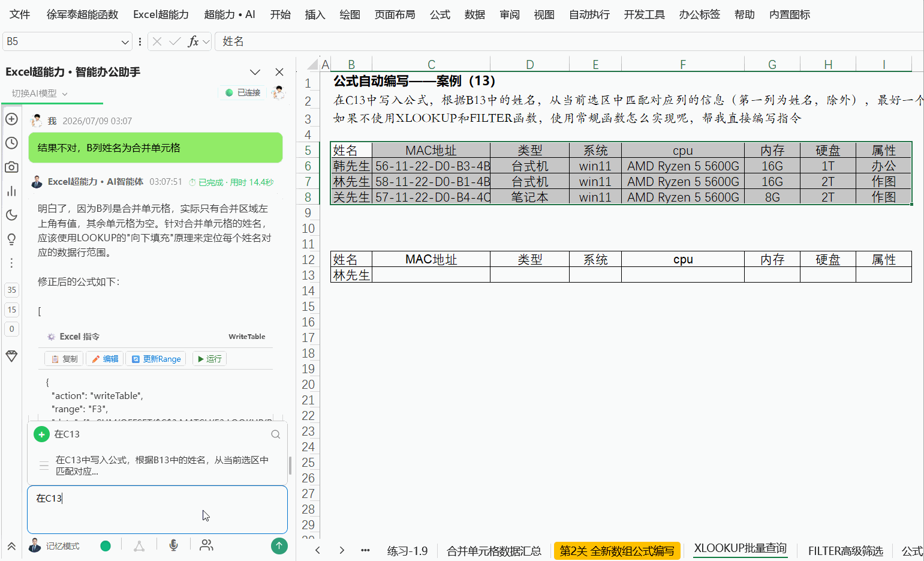The width and height of the screenshot is (924, 561).
Task: Open the 公式 ribbon tab
Action: click(440, 14)
